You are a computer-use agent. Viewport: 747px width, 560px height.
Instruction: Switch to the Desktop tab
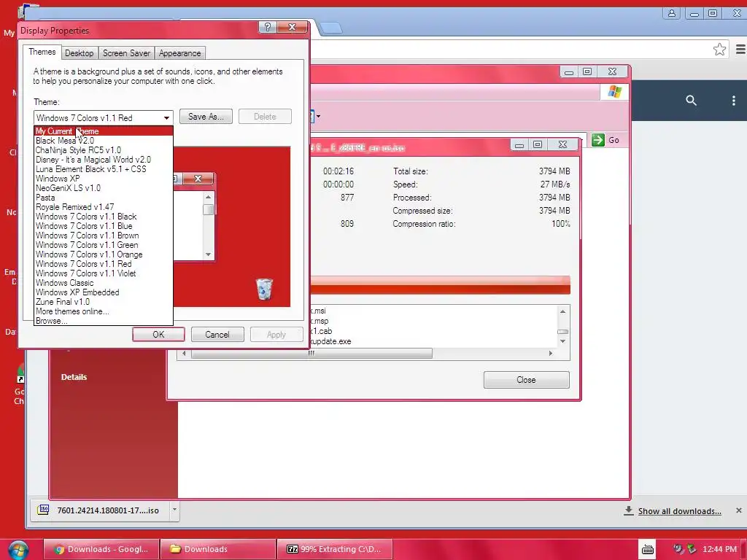click(79, 52)
